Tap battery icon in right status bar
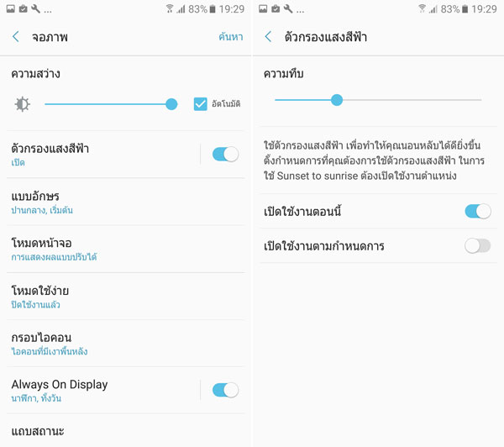504x447 pixels. pos(465,9)
